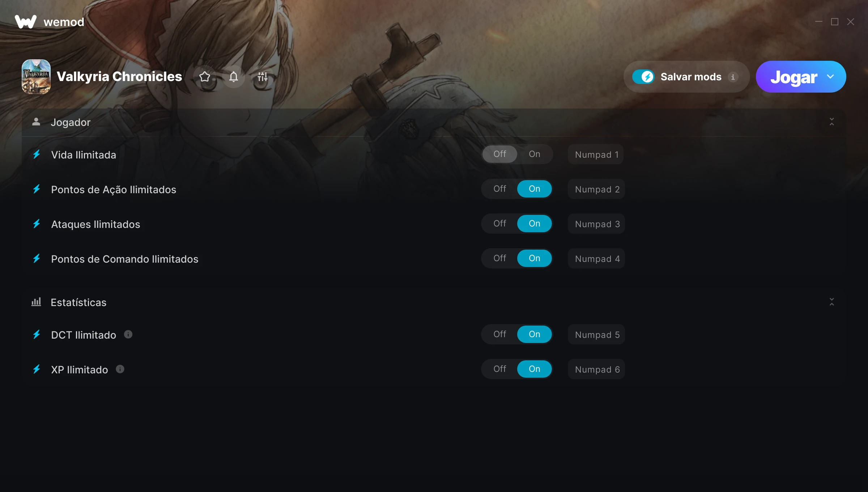The height and width of the screenshot is (492, 868).
Task: Turn Off Ataques Ilimitados
Action: coord(500,224)
